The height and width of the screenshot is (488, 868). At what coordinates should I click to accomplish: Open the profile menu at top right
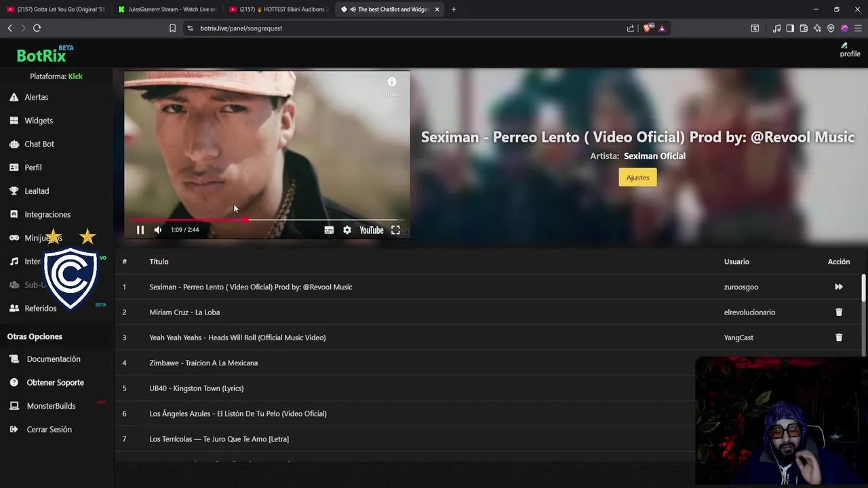tap(850, 50)
